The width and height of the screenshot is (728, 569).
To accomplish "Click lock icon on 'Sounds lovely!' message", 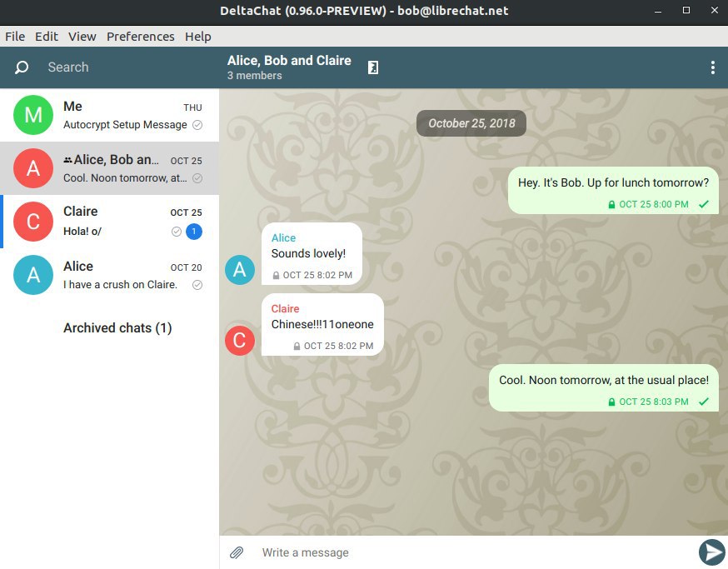I will [276, 276].
